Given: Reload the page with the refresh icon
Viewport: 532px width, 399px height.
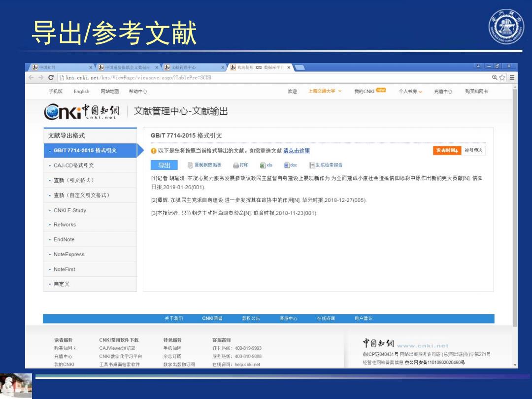Looking at the screenshot, I should 51,77.
